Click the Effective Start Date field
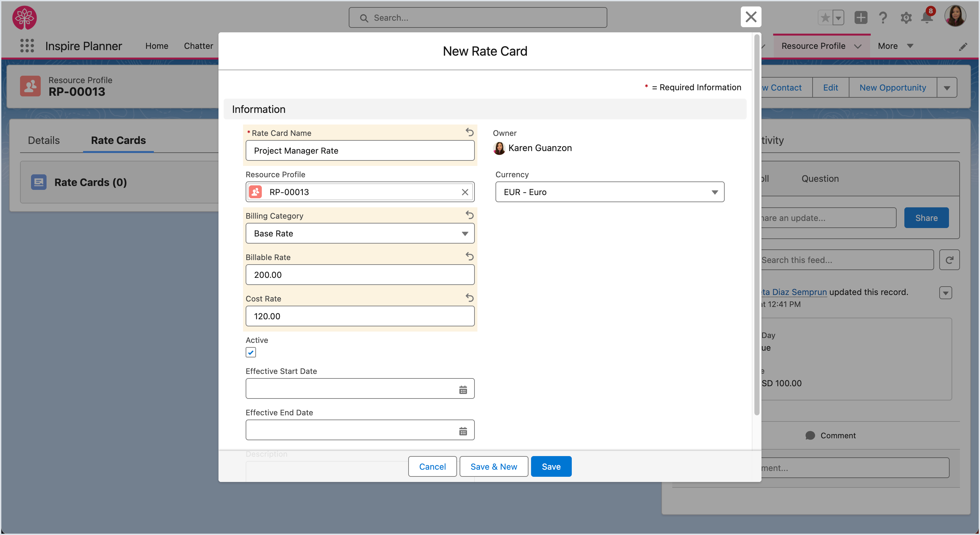Viewport: 980px width, 535px height. [x=360, y=388]
